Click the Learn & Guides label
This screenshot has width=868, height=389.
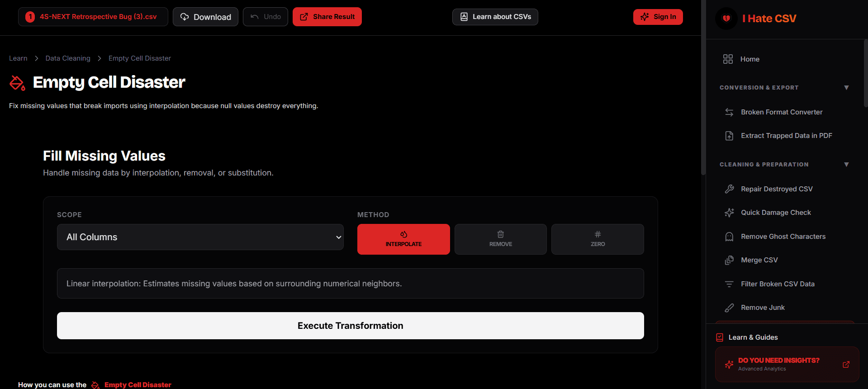[753, 337]
